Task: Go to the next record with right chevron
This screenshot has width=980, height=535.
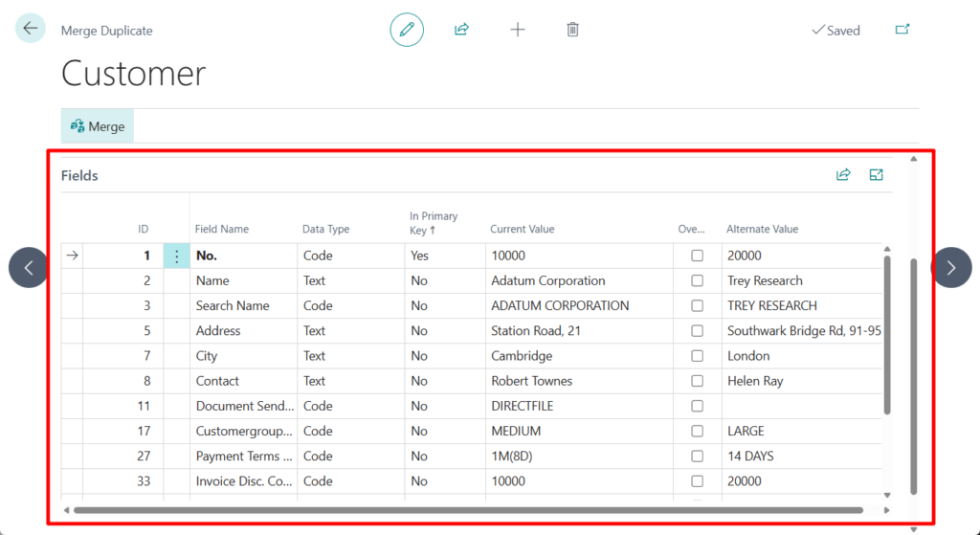Action: point(950,268)
